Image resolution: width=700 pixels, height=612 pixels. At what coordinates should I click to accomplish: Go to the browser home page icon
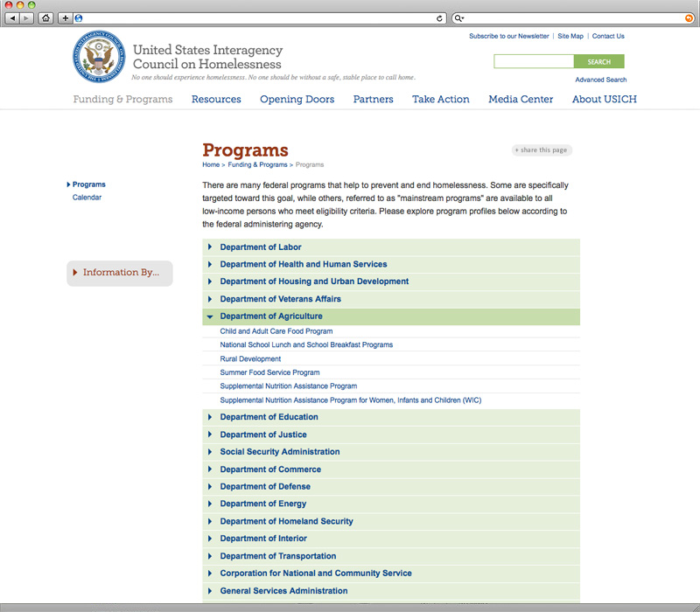45,18
